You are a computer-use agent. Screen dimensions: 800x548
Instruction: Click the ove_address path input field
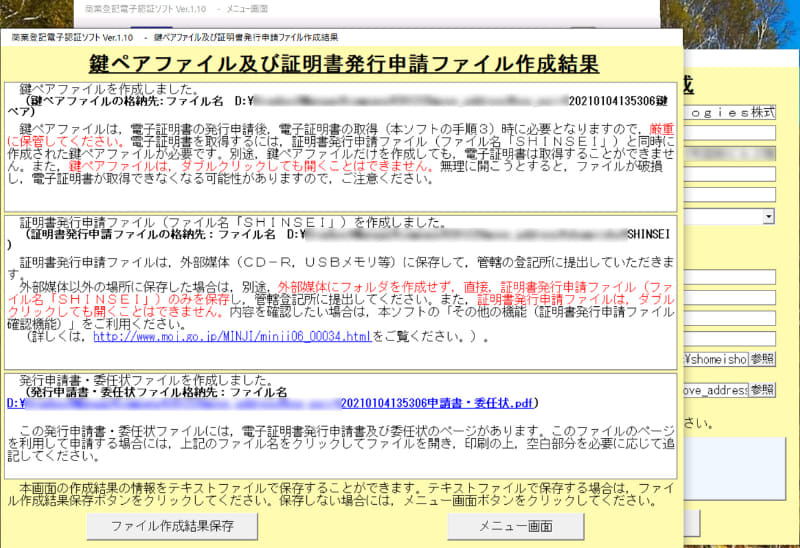pos(716,390)
